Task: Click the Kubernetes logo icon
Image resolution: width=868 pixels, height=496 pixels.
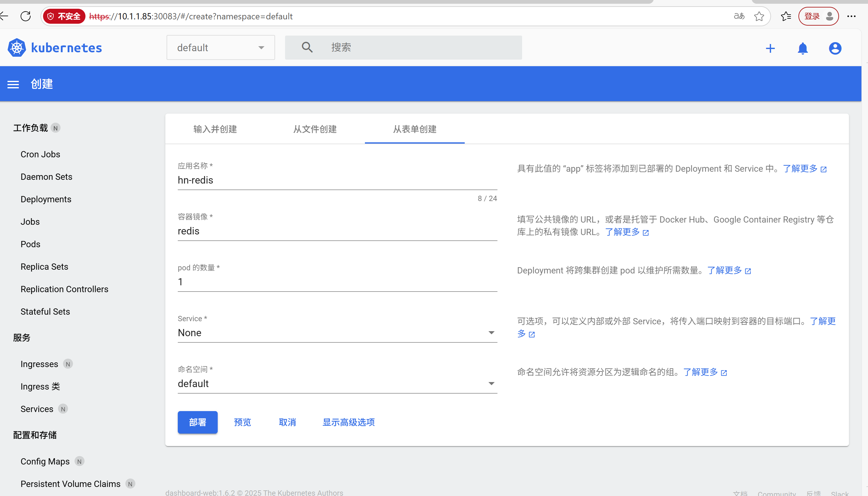Action: [17, 48]
